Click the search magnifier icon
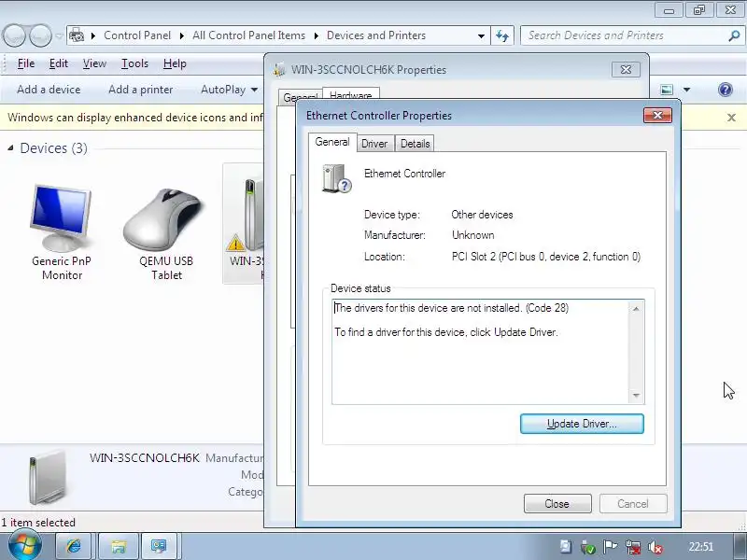This screenshot has height=560, width=747. tap(734, 35)
